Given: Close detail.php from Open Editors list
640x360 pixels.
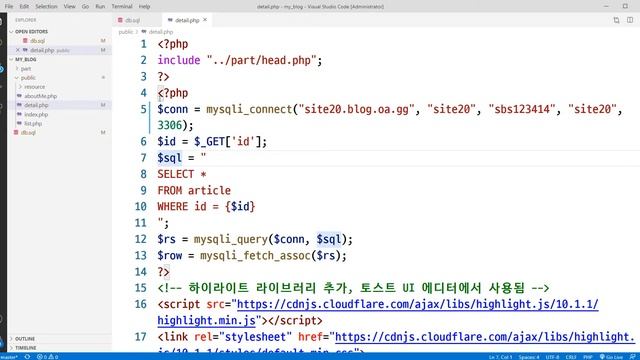Looking at the screenshot, I should [18, 50].
